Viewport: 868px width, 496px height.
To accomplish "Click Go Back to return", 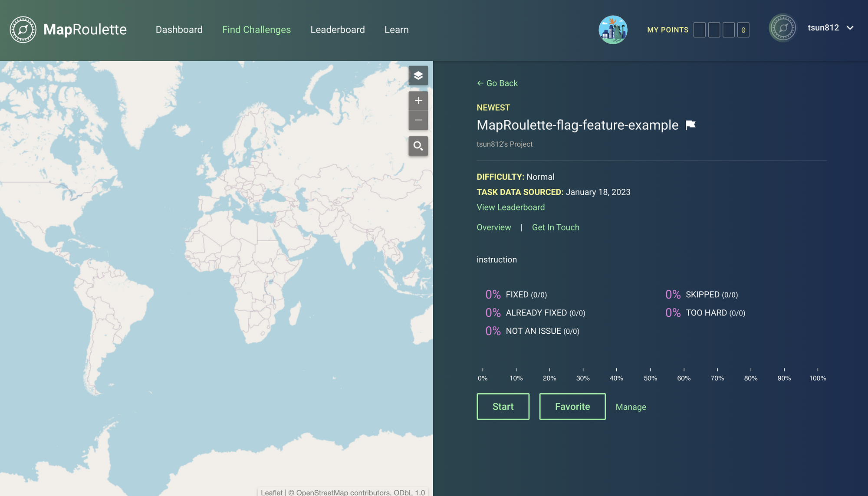I will point(497,83).
